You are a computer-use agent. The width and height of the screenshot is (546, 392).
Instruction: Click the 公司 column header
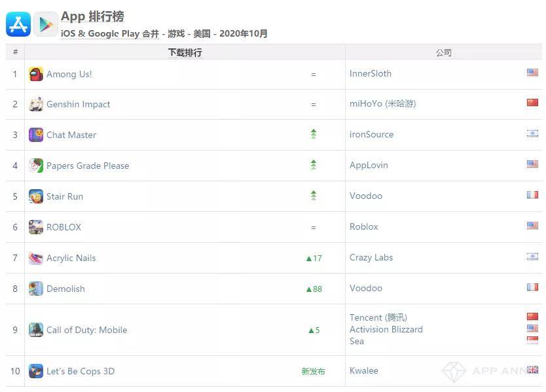443,52
